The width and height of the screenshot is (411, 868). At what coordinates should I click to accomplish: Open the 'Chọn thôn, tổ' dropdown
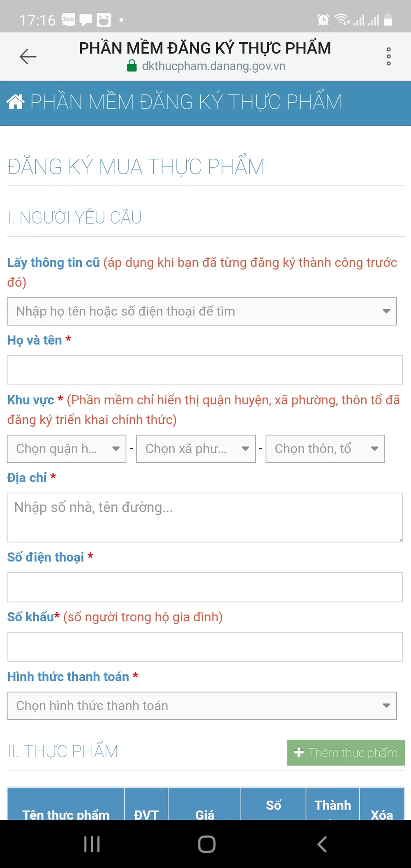click(325, 449)
